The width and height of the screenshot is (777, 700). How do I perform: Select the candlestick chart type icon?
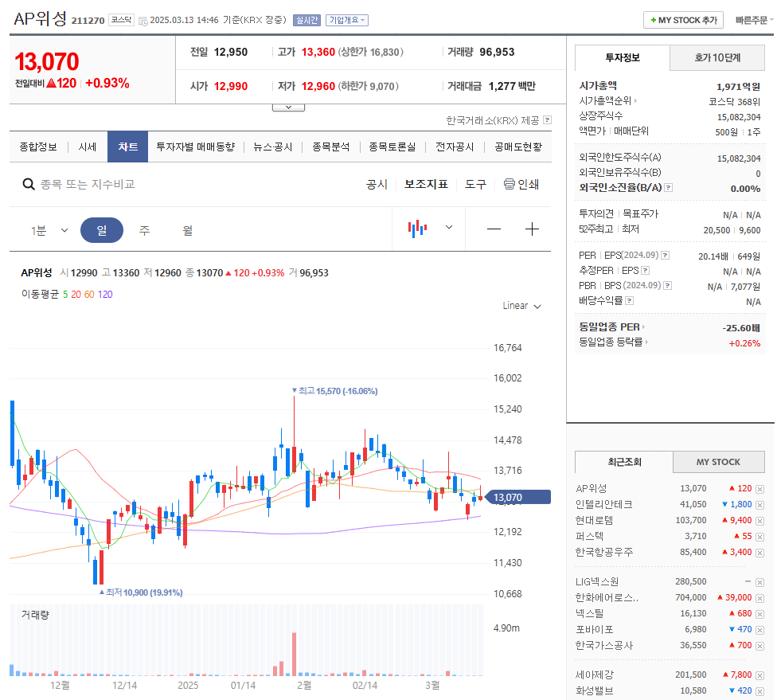click(416, 228)
